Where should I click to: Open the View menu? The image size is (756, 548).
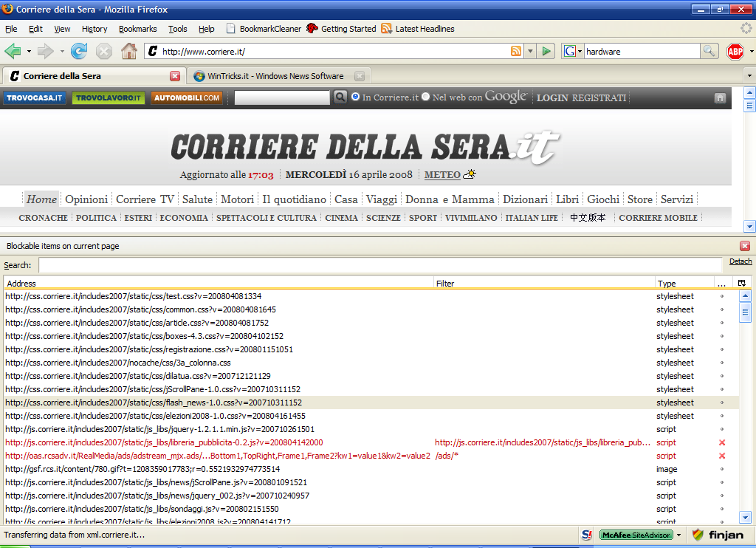coord(62,29)
